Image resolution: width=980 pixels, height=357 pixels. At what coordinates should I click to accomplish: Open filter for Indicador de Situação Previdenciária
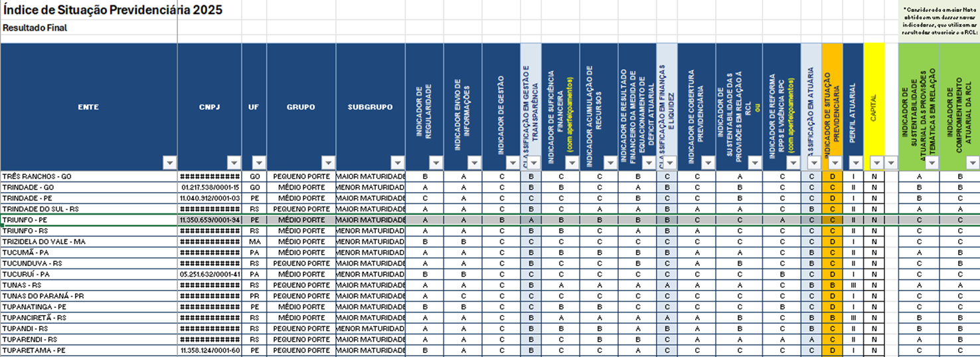pos(835,163)
